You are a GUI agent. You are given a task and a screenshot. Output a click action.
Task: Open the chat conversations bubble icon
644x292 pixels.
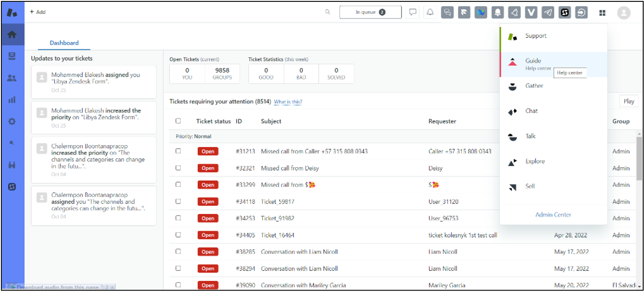[x=413, y=12]
